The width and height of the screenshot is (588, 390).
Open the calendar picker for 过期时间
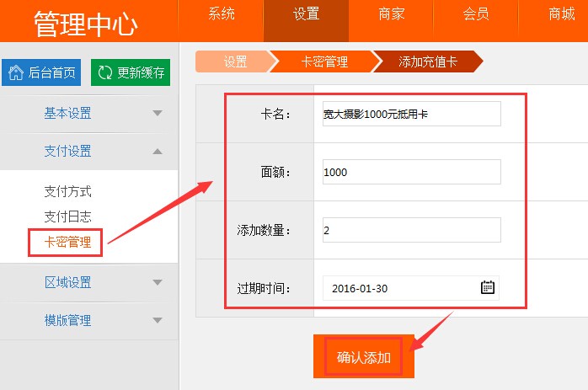pos(488,287)
